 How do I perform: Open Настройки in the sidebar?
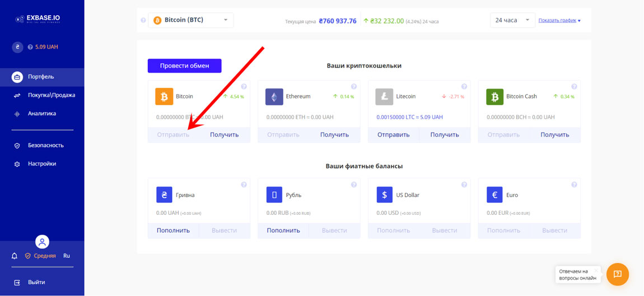point(42,164)
